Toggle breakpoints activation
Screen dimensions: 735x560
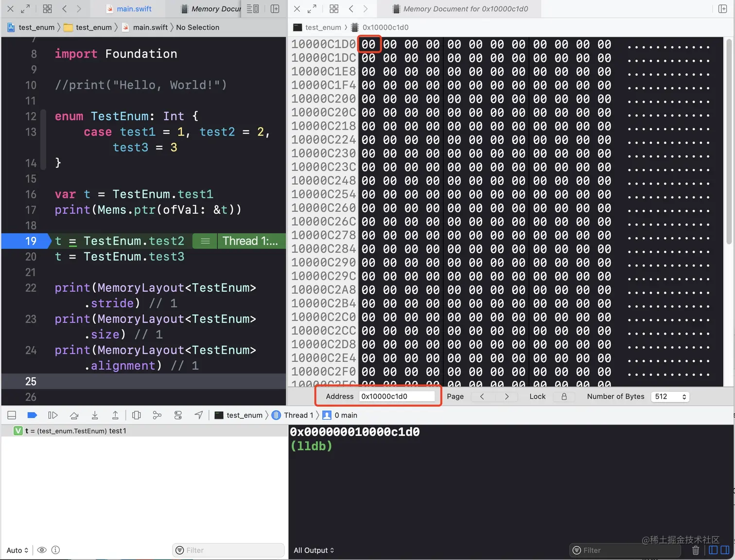click(32, 415)
